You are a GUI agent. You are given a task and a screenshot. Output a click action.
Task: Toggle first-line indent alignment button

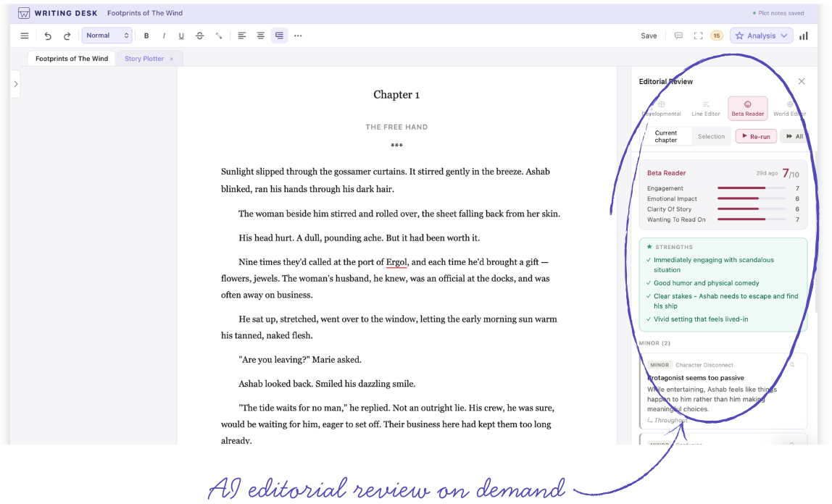[x=279, y=35]
